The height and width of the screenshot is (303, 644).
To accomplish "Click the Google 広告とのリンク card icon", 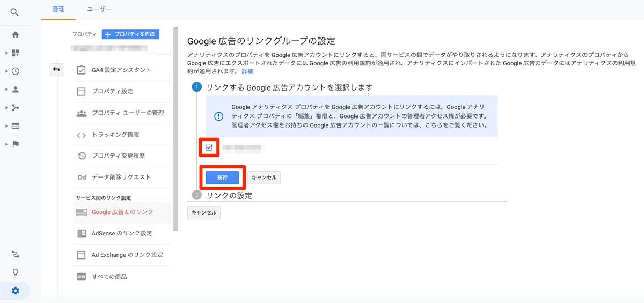I will tap(82, 212).
